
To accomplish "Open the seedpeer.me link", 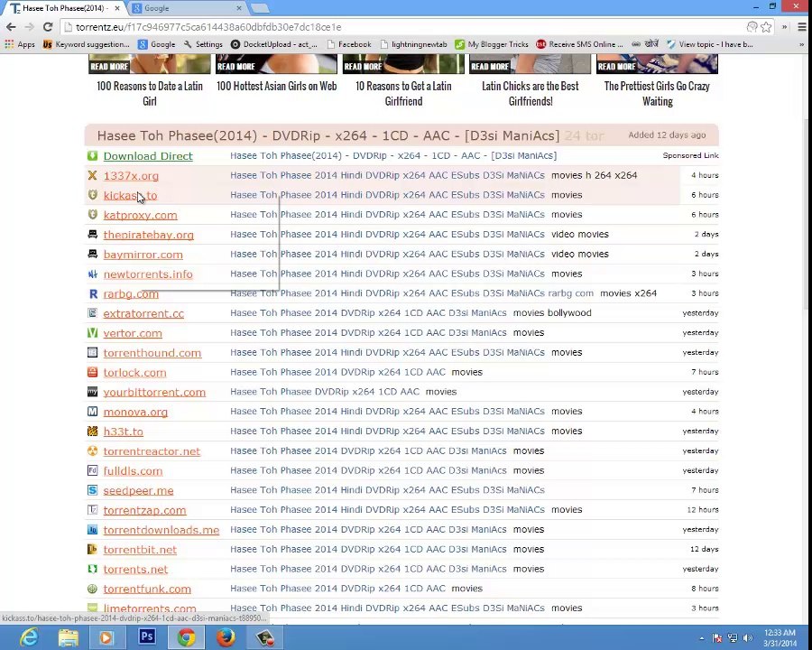I will coord(138,491).
